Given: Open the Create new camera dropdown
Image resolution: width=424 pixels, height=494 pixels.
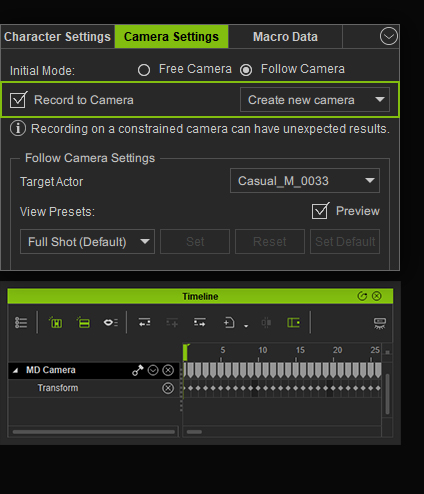Looking at the screenshot, I should (x=315, y=100).
